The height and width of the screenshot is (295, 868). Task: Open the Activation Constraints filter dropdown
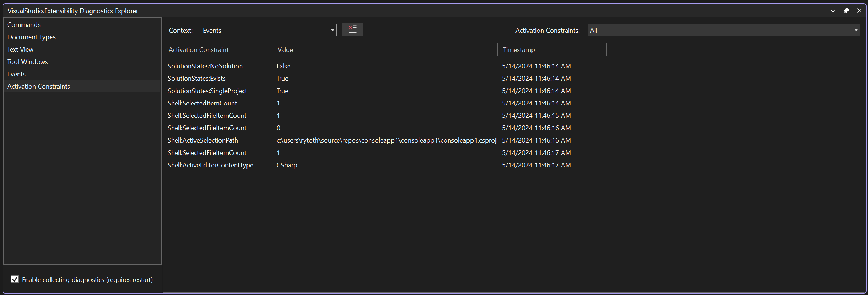724,30
